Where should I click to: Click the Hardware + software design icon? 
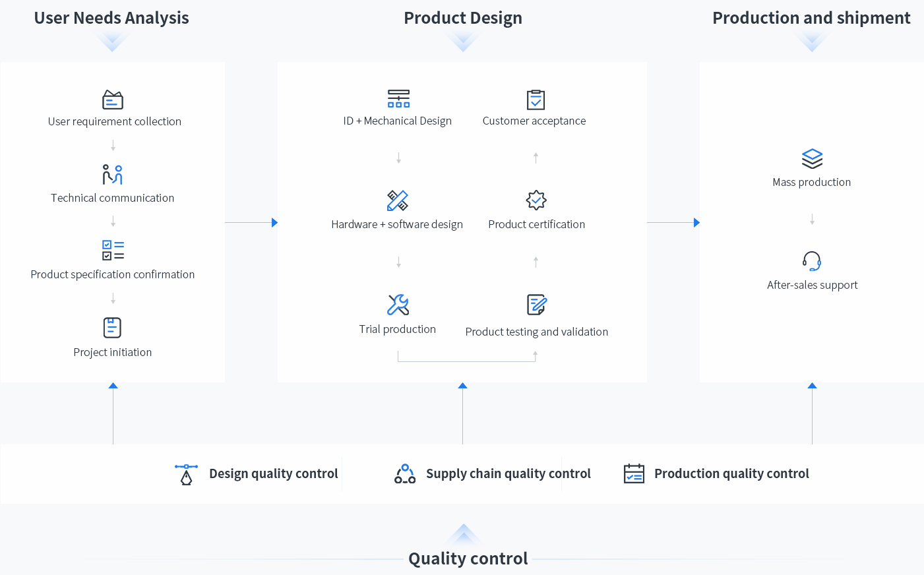coord(398,200)
